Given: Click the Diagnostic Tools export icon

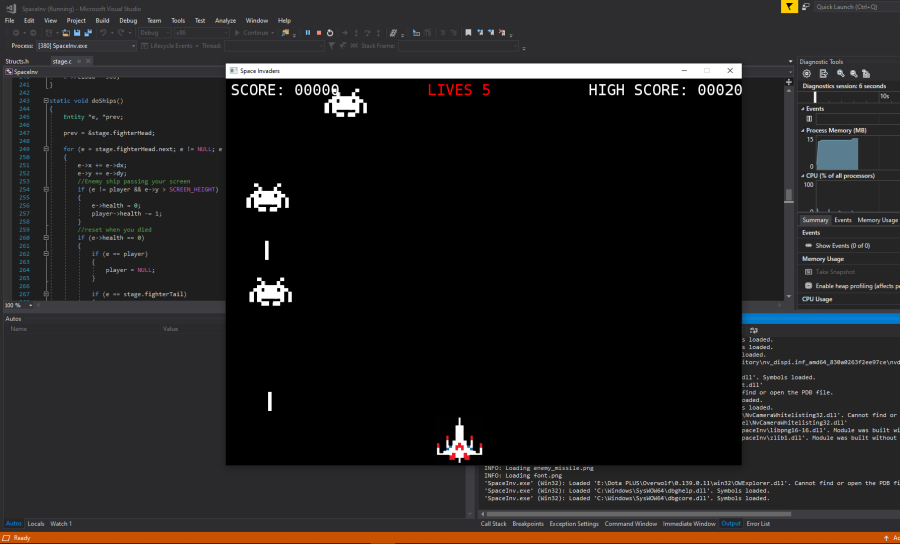Looking at the screenshot, I should pyautogui.click(x=824, y=73).
